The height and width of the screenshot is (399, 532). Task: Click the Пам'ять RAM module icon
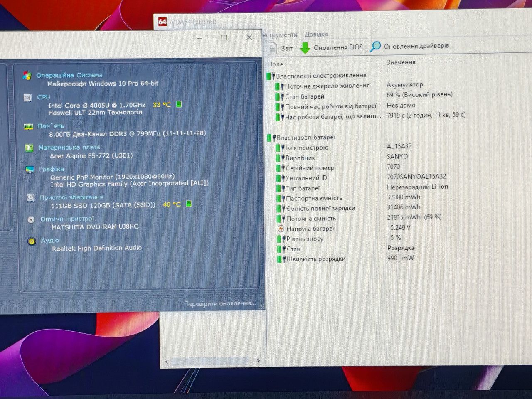click(28, 126)
